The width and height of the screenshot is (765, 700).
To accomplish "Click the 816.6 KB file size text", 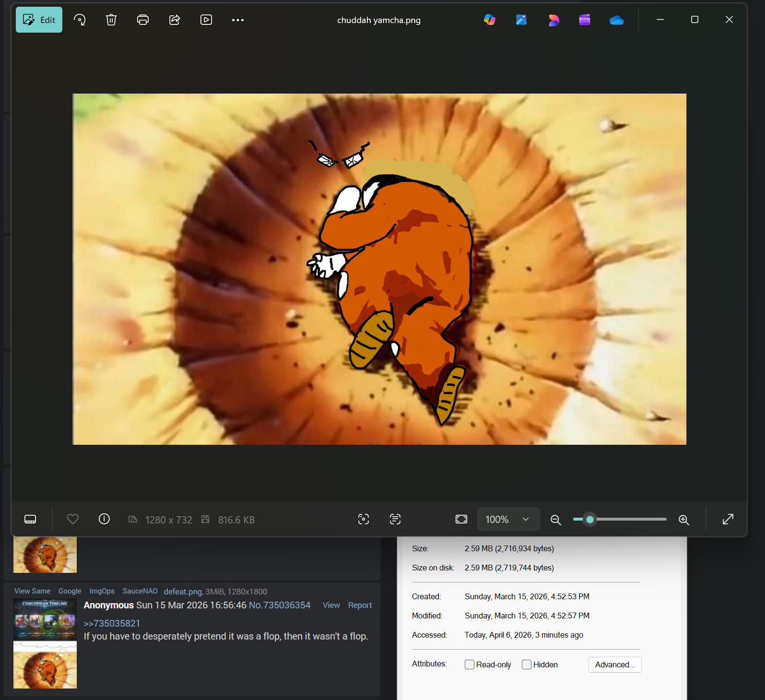I will click(x=236, y=520).
